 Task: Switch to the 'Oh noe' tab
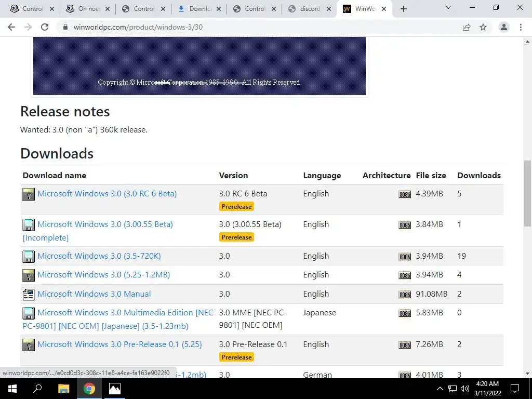(88, 9)
